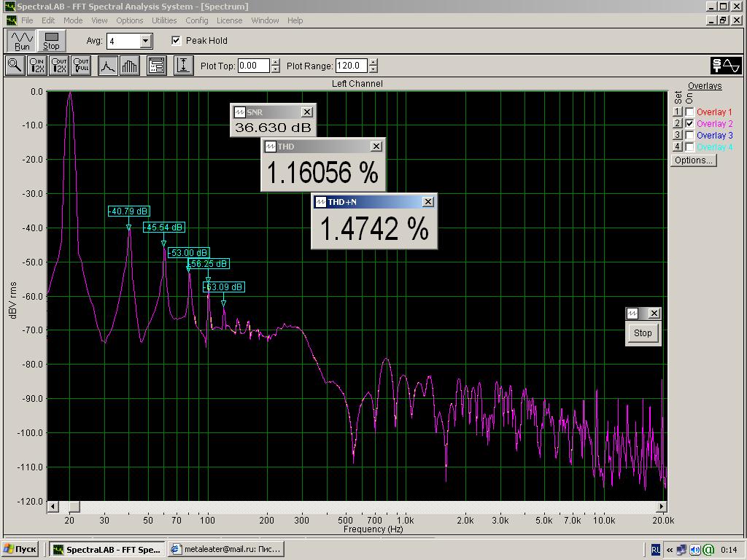
Task: Select the bar graph plot style icon
Action: click(x=129, y=66)
